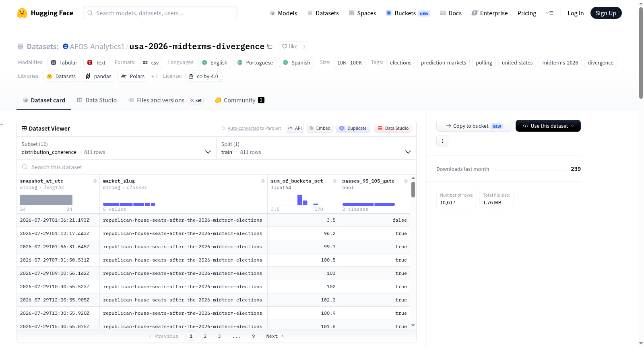Image resolution: width=644 pixels, height=347 pixels.
Task: Filter by the Spanish language tag
Action: click(x=297, y=62)
